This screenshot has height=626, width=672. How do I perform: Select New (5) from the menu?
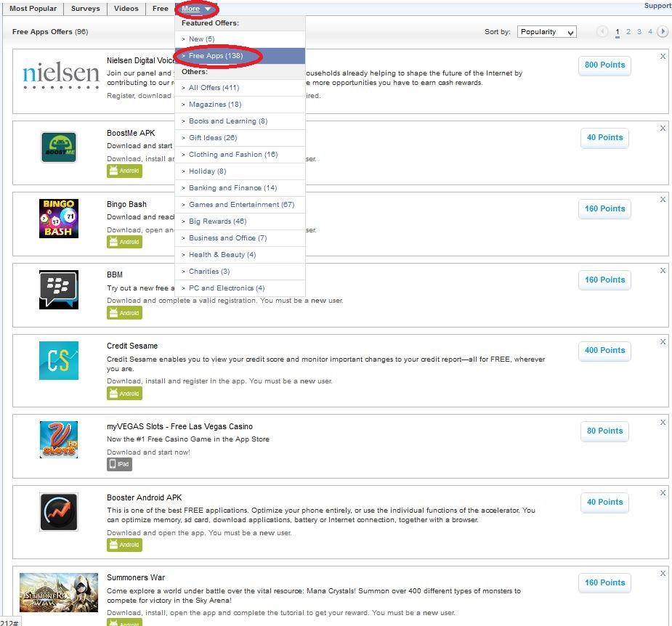[x=240, y=39]
